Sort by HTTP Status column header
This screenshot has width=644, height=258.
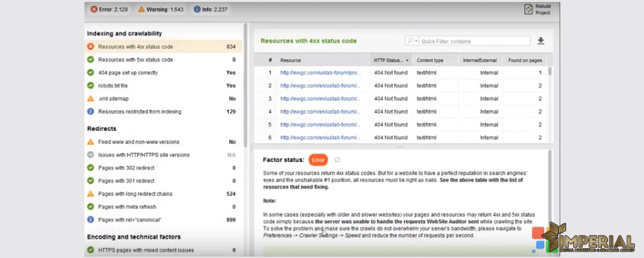point(391,60)
